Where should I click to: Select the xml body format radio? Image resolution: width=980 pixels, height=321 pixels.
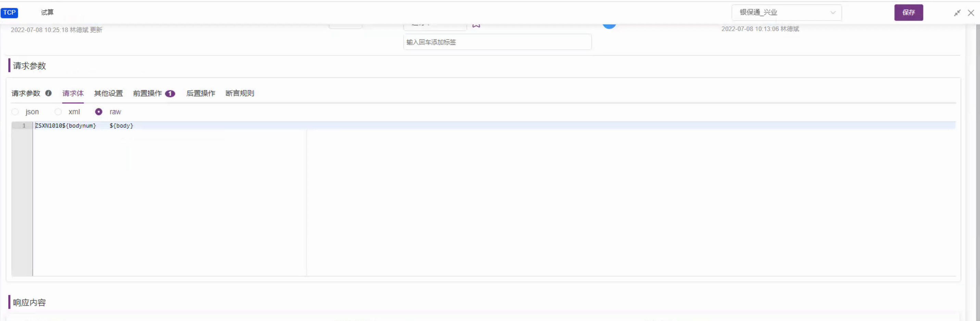point(58,112)
